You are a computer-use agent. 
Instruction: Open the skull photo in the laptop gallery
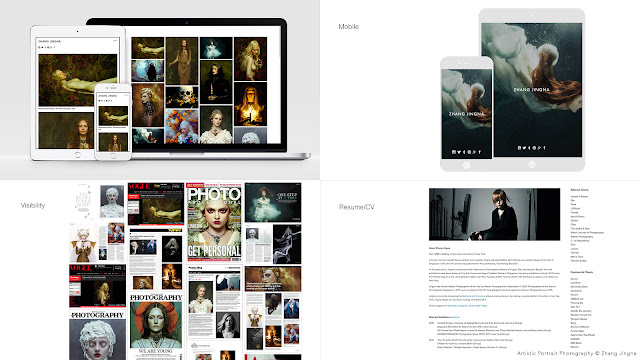coord(182,97)
